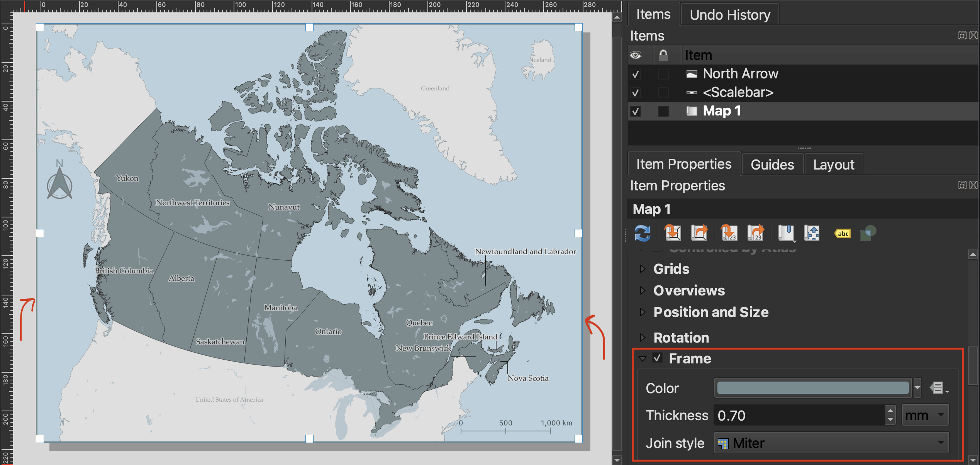Open the Guides tab
Image resolution: width=980 pixels, height=465 pixels.
772,165
